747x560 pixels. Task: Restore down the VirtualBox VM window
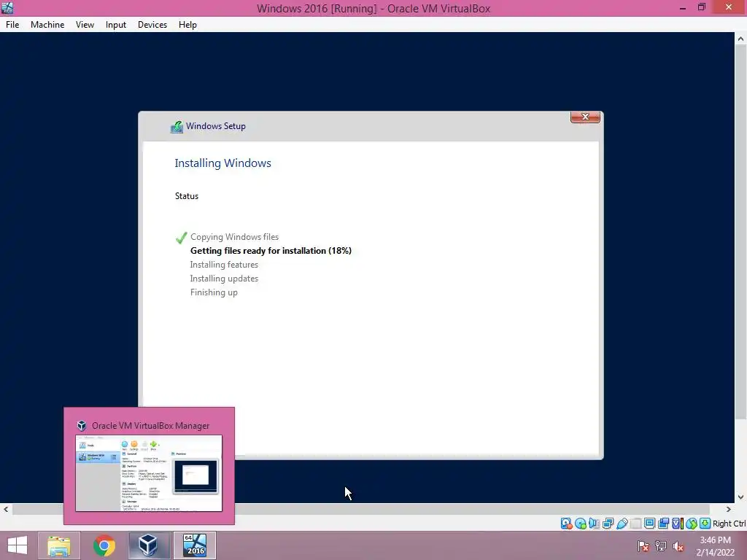(702, 7)
